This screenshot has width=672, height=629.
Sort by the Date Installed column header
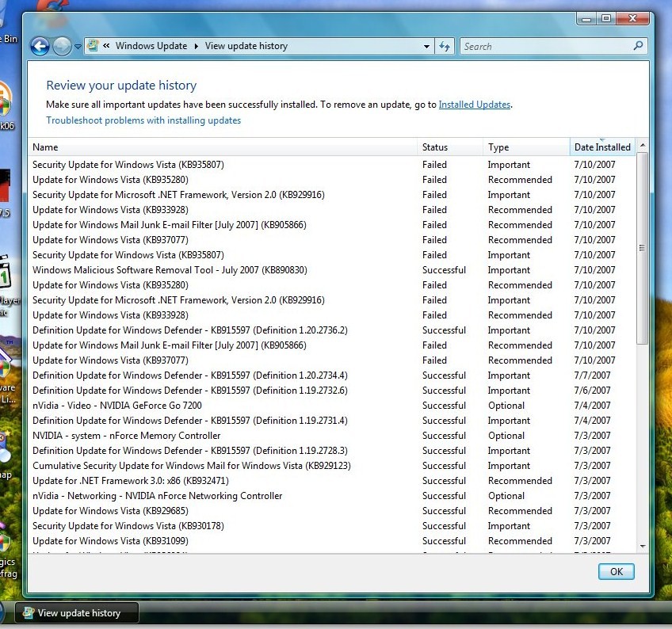tap(602, 147)
